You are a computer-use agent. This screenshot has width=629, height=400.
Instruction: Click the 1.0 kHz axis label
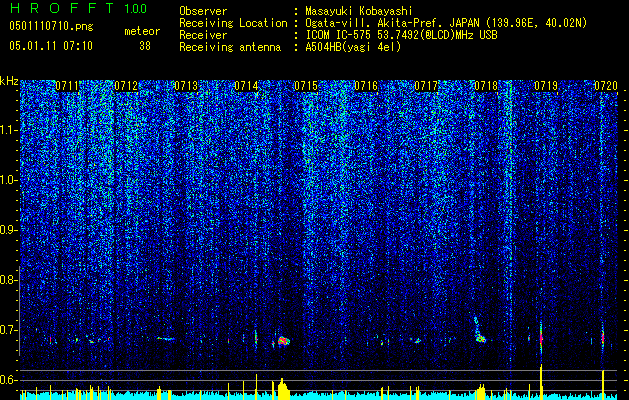click(7, 180)
